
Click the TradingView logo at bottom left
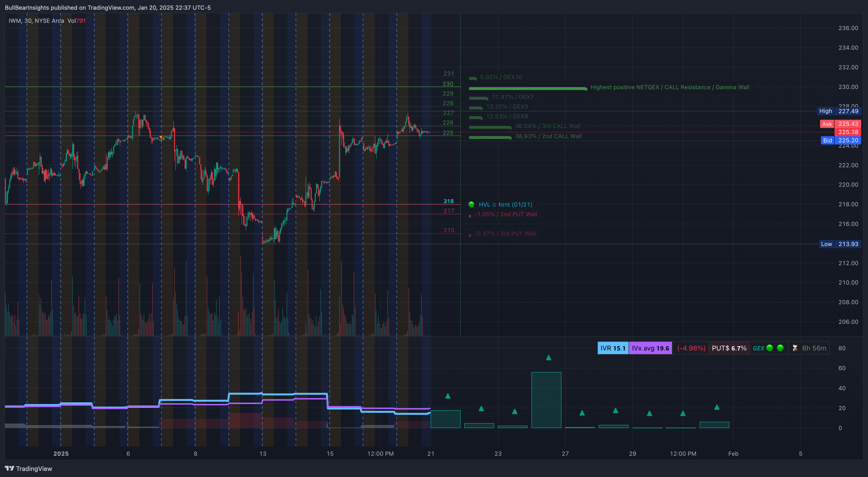[x=28, y=469]
